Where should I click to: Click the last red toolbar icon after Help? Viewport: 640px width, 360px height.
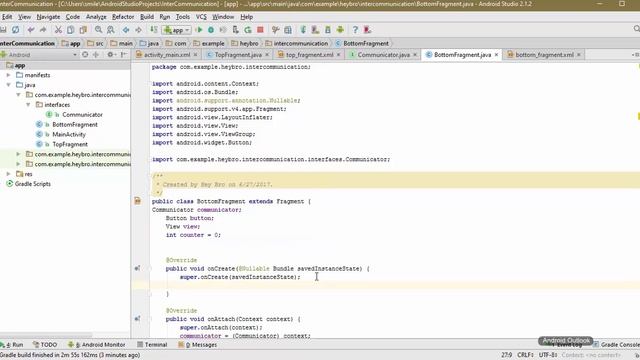pyautogui.click(x=367, y=30)
